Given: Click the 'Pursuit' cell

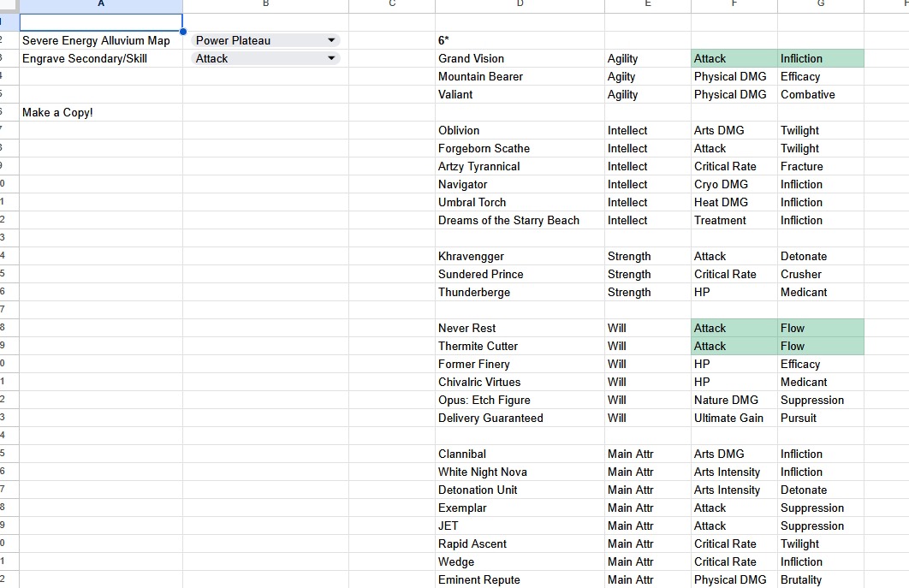Looking at the screenshot, I should click(821, 418).
